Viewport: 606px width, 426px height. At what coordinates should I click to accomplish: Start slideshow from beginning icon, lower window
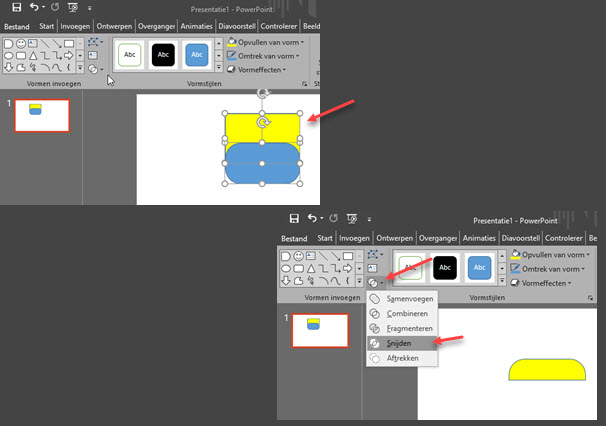tap(352, 219)
